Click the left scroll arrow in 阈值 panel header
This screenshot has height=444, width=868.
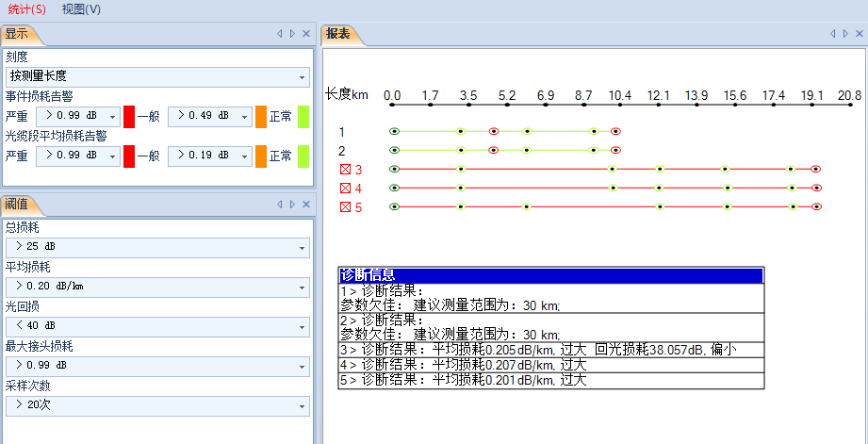279,204
